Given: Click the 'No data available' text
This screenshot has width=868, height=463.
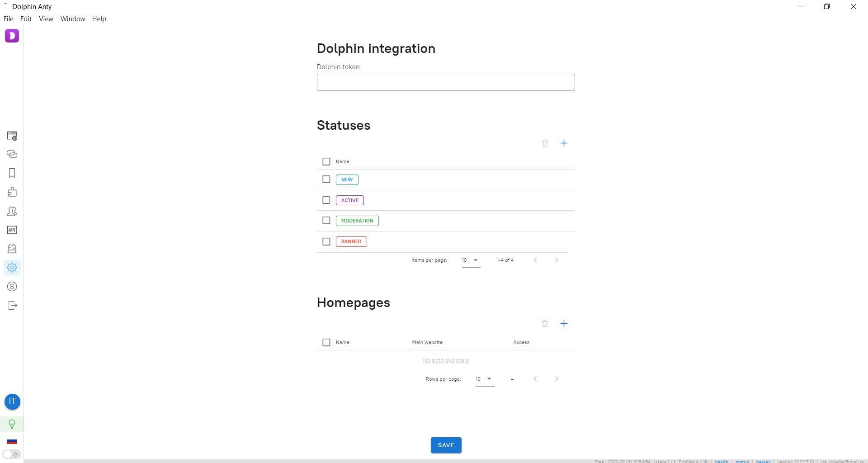Looking at the screenshot, I should point(446,361).
